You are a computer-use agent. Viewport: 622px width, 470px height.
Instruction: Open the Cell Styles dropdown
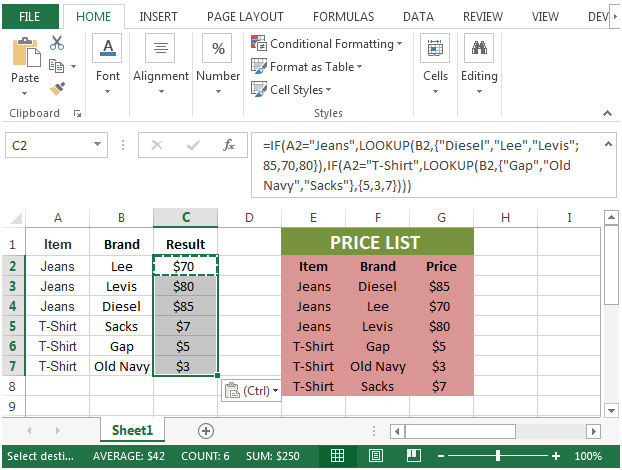click(x=328, y=89)
